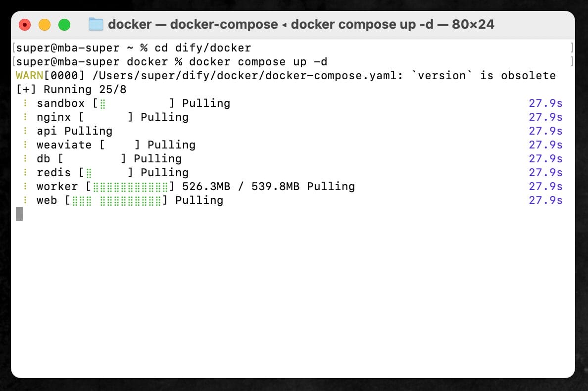Click the folder proxy icon in title bar
Viewport: 588px width, 391px height.
click(x=96, y=24)
